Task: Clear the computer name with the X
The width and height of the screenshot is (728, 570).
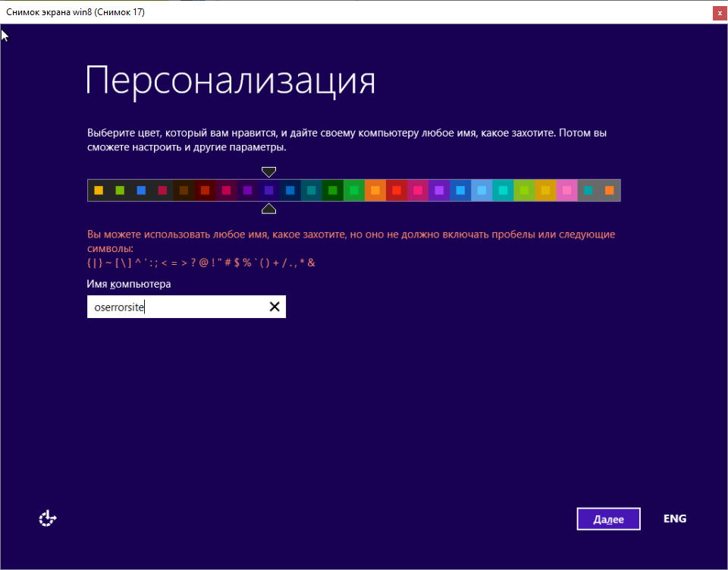Action: [275, 307]
